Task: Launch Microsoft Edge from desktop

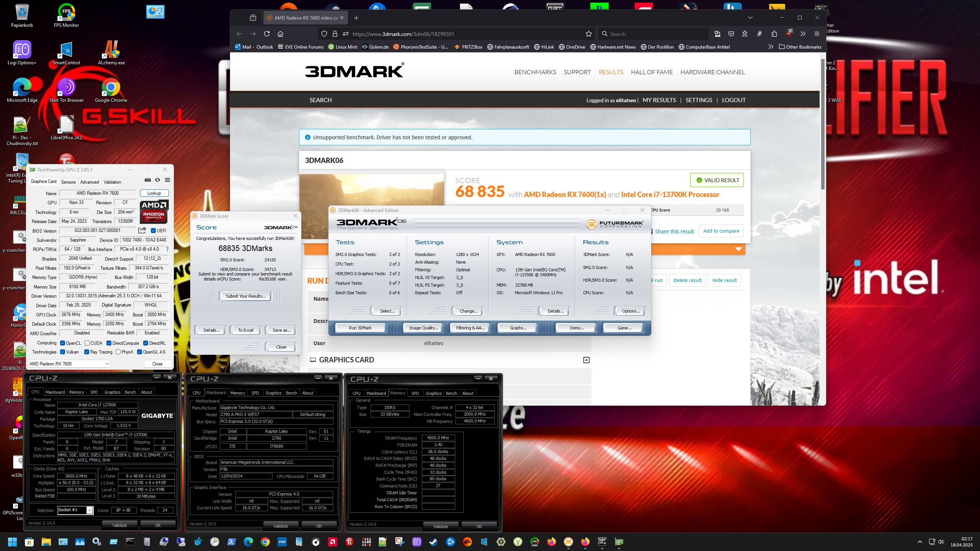Action: [x=22, y=90]
